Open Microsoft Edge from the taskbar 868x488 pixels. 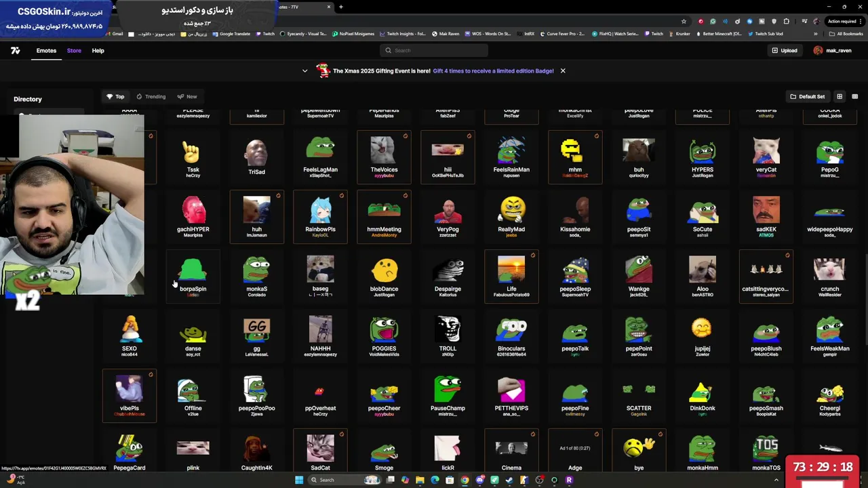(x=435, y=480)
